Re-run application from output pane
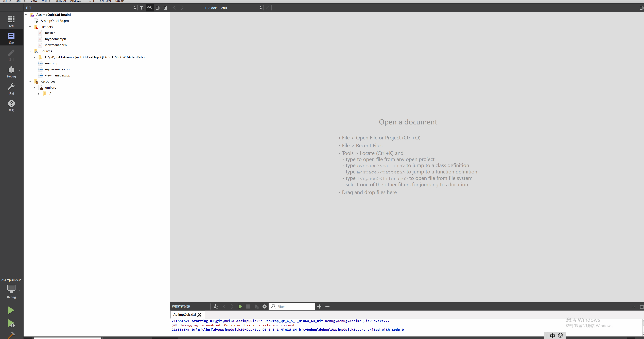The image size is (644, 339). (x=240, y=306)
